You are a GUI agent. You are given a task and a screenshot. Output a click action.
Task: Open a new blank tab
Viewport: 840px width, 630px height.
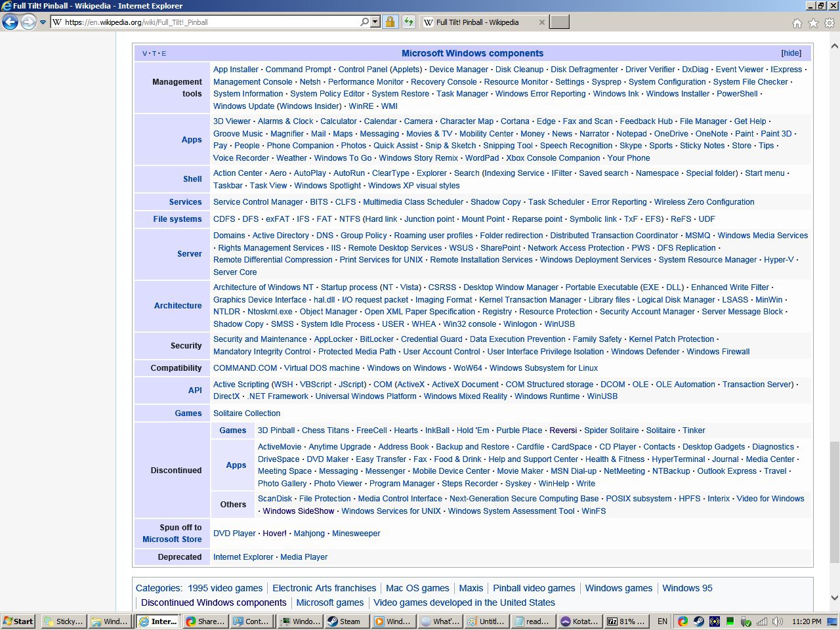559,22
